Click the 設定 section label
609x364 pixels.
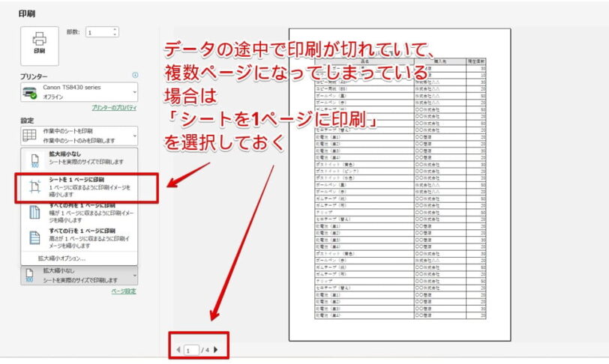27,121
